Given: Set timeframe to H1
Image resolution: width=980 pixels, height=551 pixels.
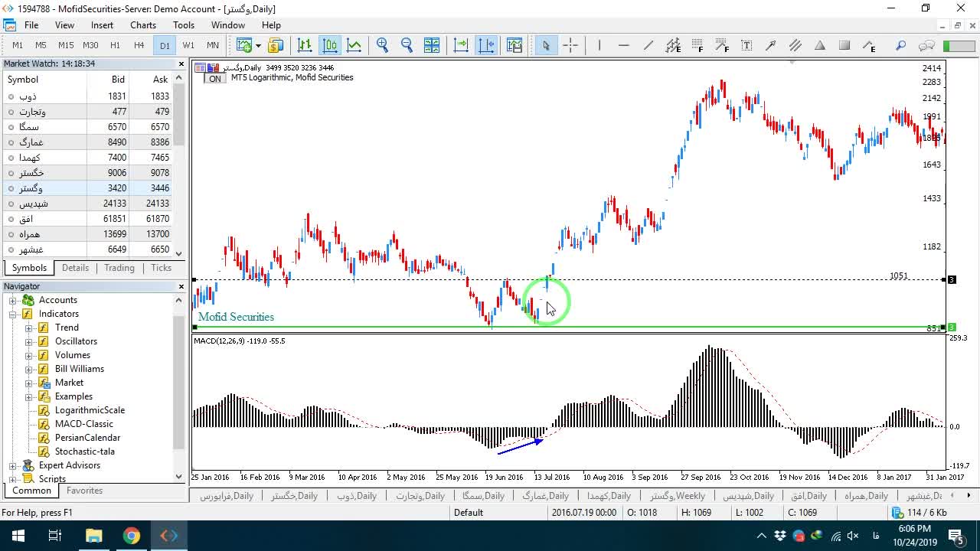Looking at the screenshot, I should click(115, 45).
